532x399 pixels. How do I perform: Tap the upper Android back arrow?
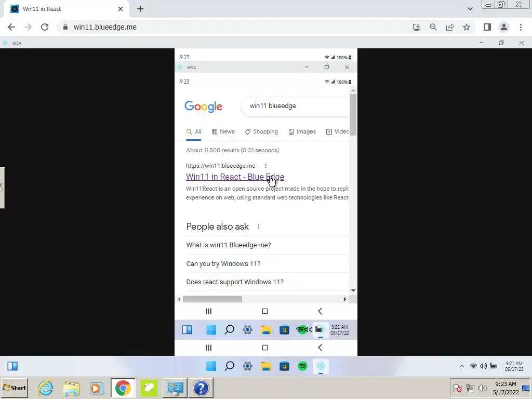320,311
